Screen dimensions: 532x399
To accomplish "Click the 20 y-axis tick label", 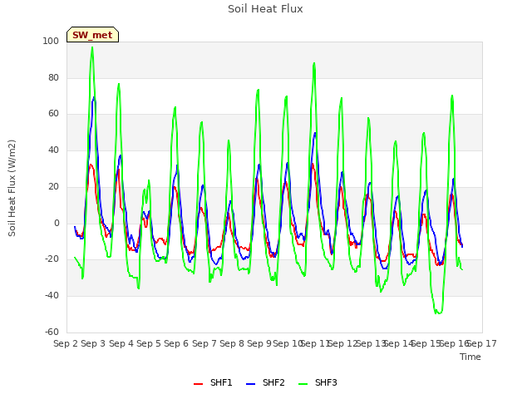I will (53, 186).
